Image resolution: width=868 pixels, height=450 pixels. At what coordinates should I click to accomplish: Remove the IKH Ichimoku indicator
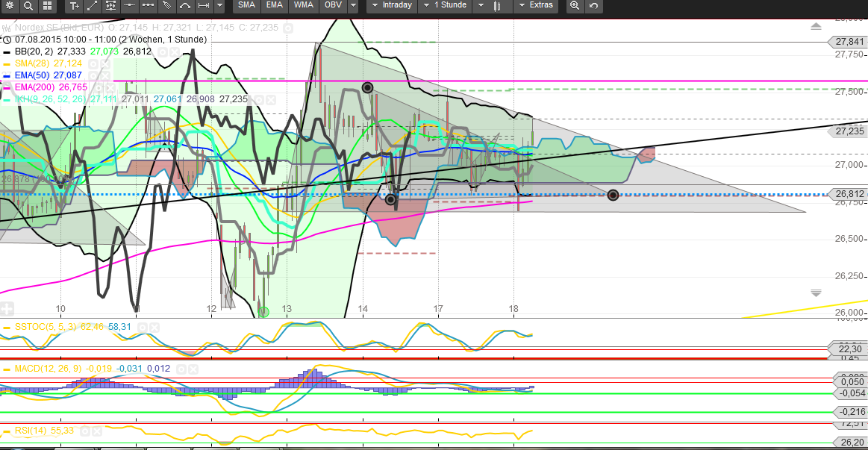[270, 100]
